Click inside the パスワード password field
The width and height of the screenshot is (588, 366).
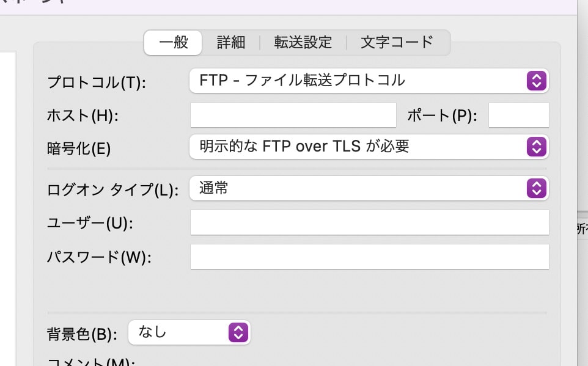[x=369, y=257]
